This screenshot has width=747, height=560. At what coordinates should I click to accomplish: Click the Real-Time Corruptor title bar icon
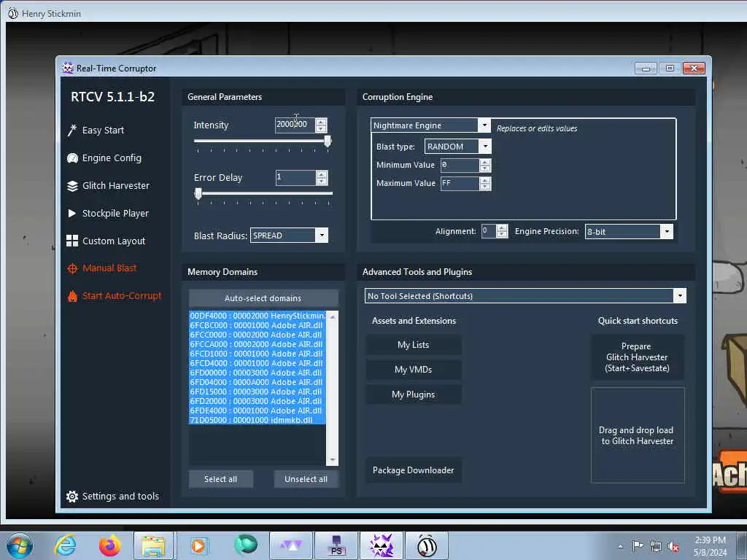(68, 68)
